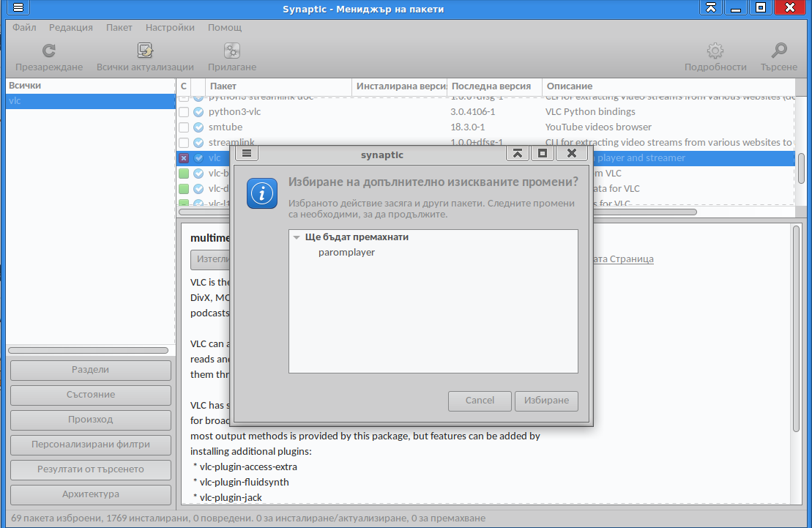812x528 pixels.
Task: Sort by the Пакет column header
Action: pos(279,86)
